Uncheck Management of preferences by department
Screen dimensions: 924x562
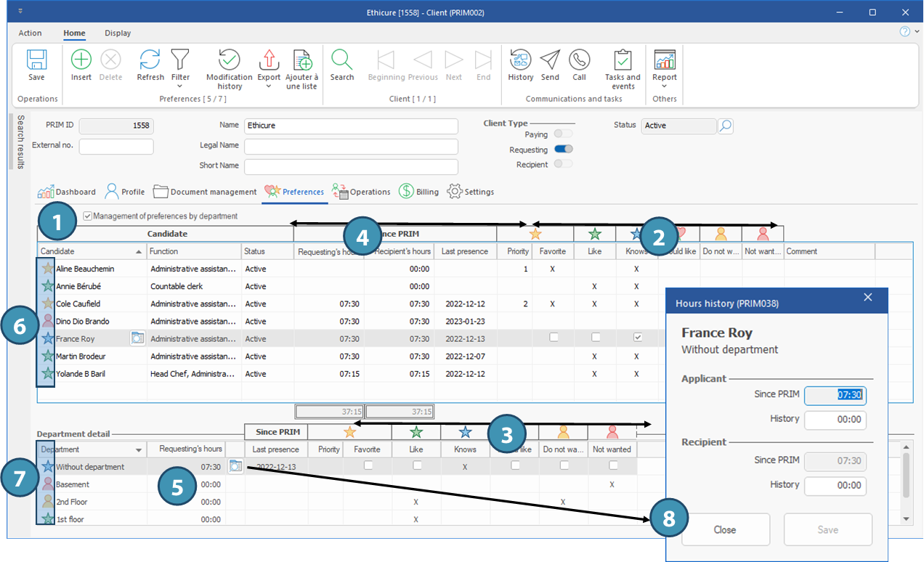(88, 216)
